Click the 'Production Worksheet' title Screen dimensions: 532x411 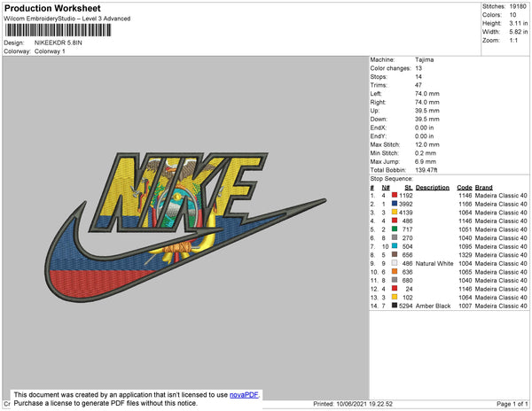(52, 8)
